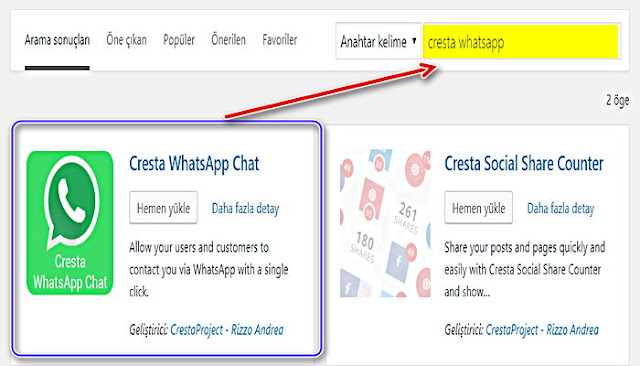Open the Önerilen tab
The image size is (640, 366).
click(x=228, y=40)
